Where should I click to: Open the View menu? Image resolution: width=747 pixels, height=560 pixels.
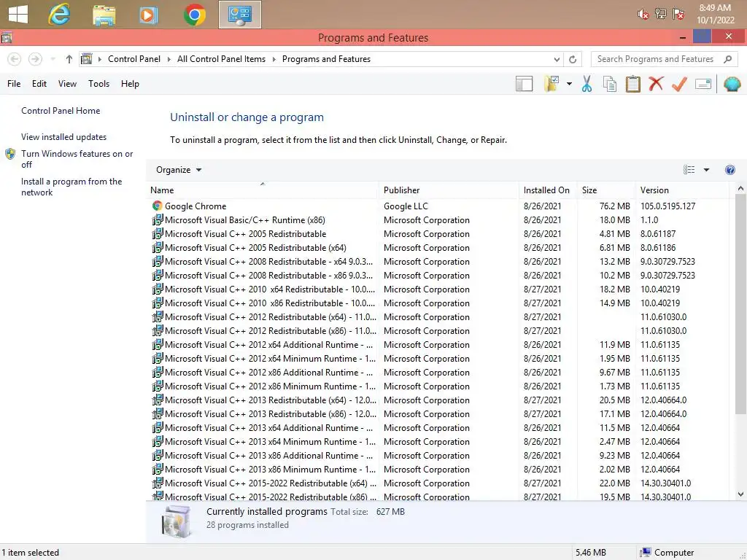(x=67, y=84)
